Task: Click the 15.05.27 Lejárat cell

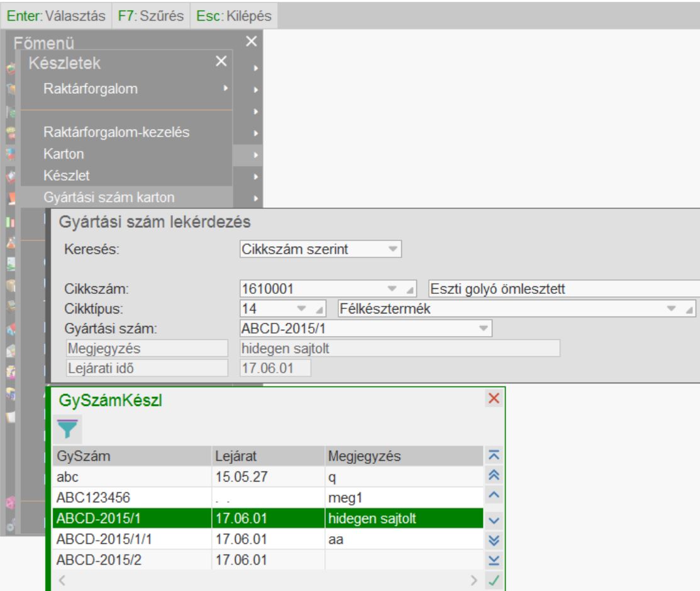Action: click(268, 477)
